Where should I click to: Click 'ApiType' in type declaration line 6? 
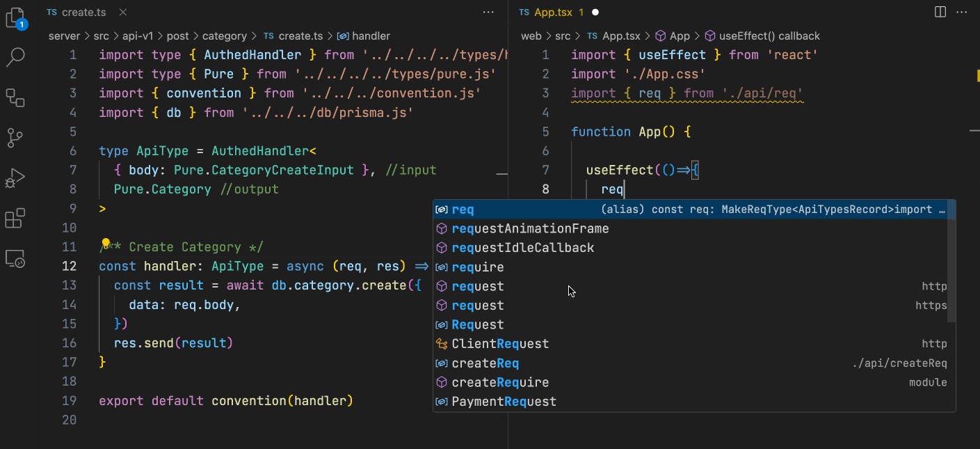[162, 150]
